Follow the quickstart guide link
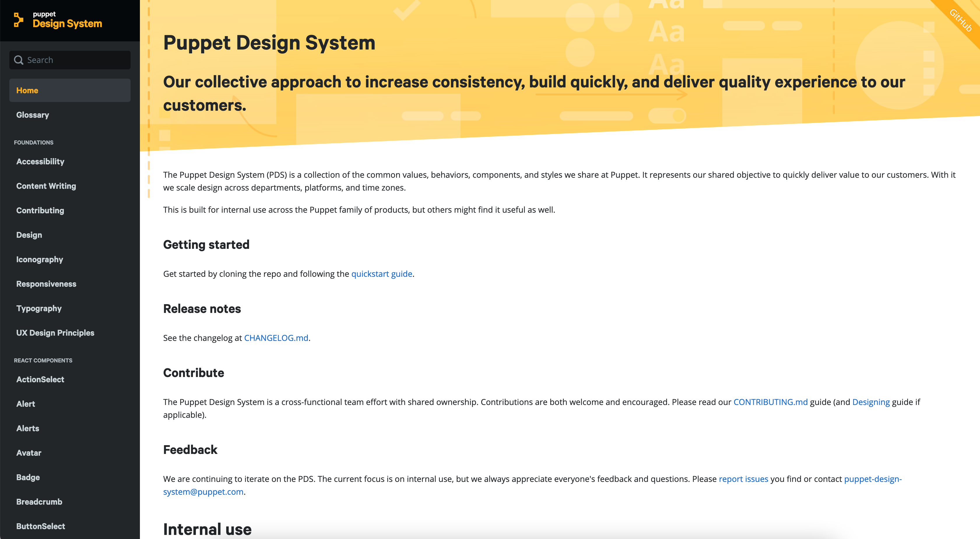 (x=382, y=274)
